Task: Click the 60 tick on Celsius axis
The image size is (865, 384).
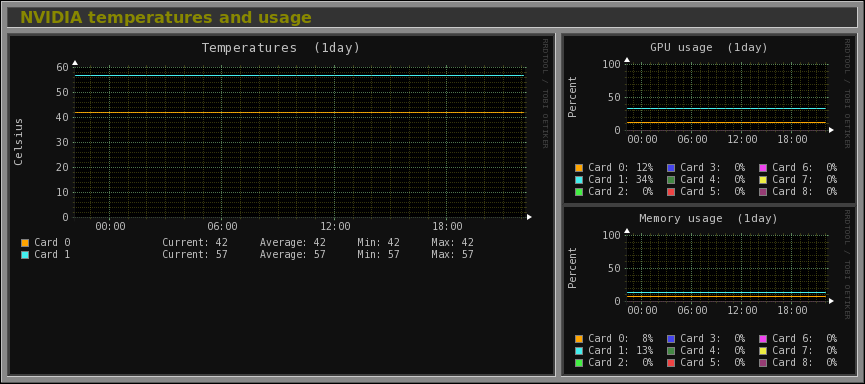Action: pyautogui.click(x=62, y=67)
